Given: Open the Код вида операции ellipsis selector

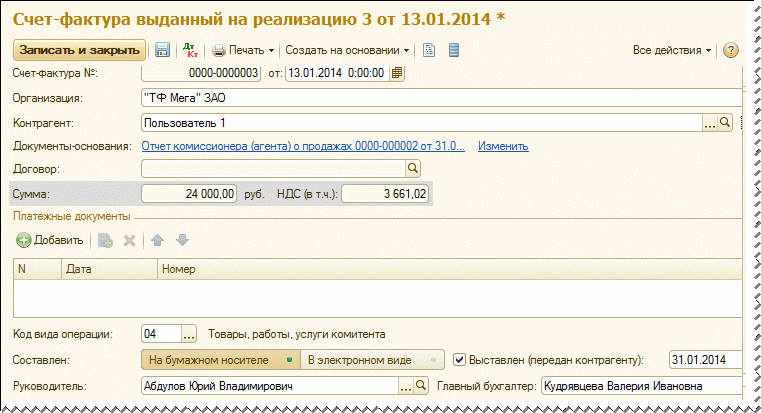Looking at the screenshot, I should click(x=189, y=334).
